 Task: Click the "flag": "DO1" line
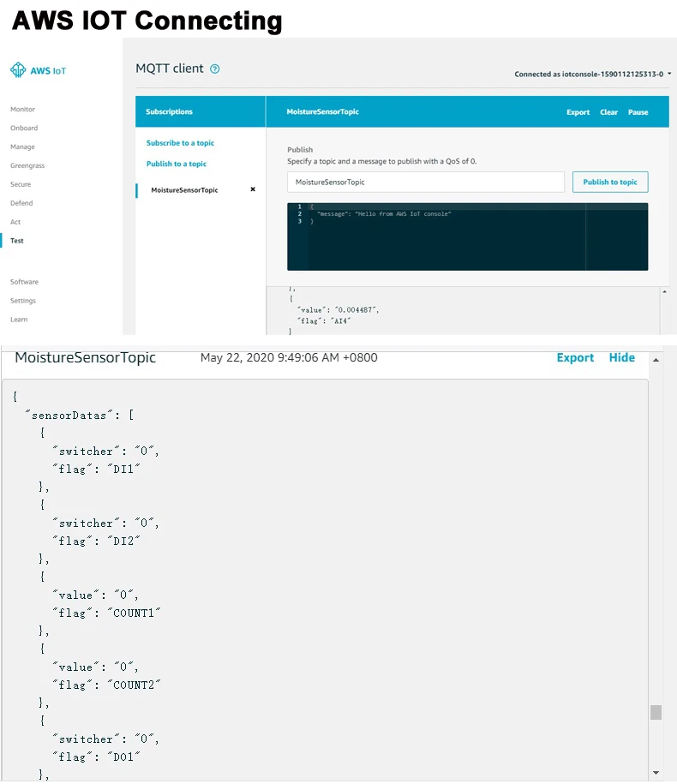point(97,757)
